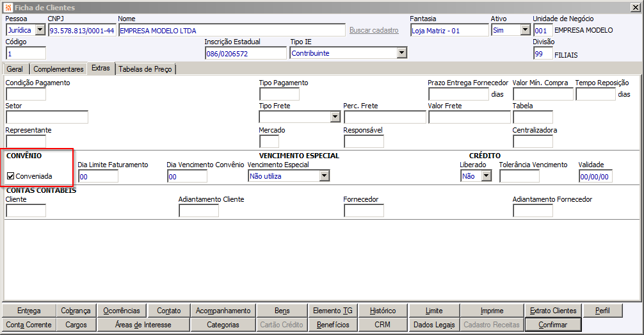Open Áreas de Interesse
The width and height of the screenshot is (644, 335).
[143, 325]
